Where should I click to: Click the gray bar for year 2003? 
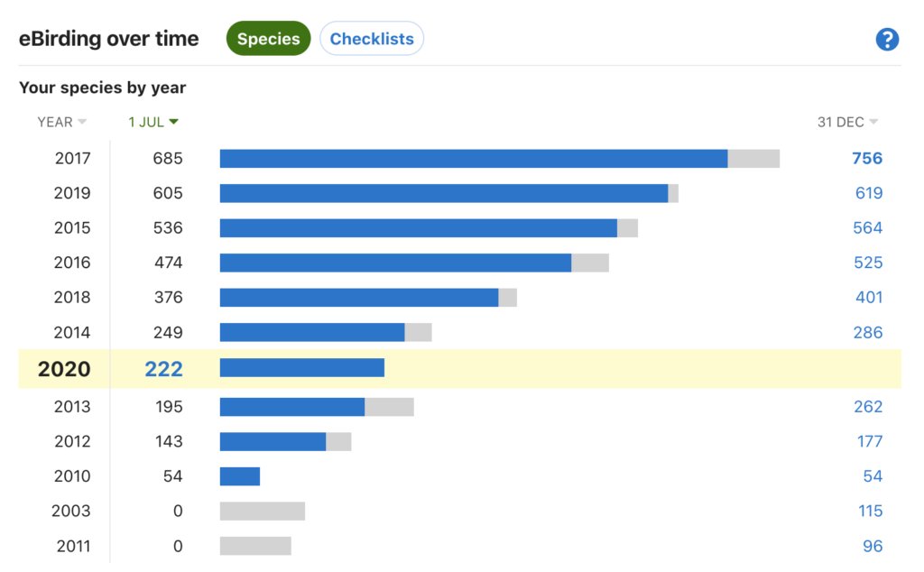pos(263,512)
